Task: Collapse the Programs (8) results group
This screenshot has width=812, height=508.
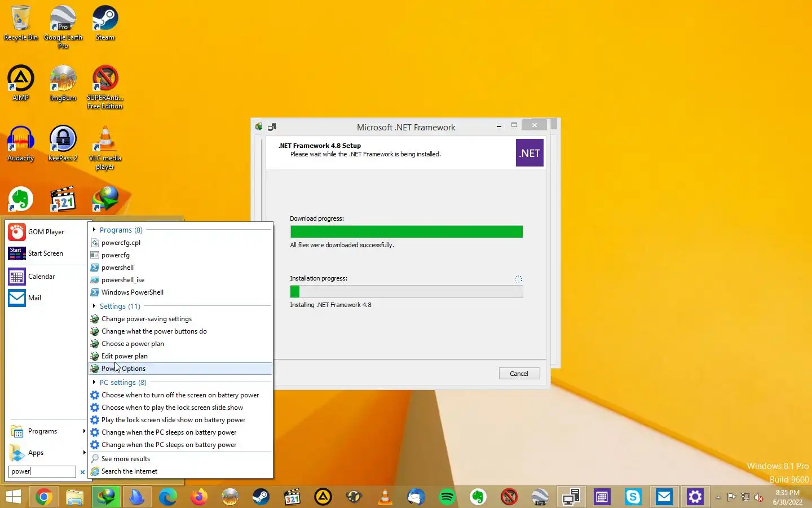Action: coord(94,230)
